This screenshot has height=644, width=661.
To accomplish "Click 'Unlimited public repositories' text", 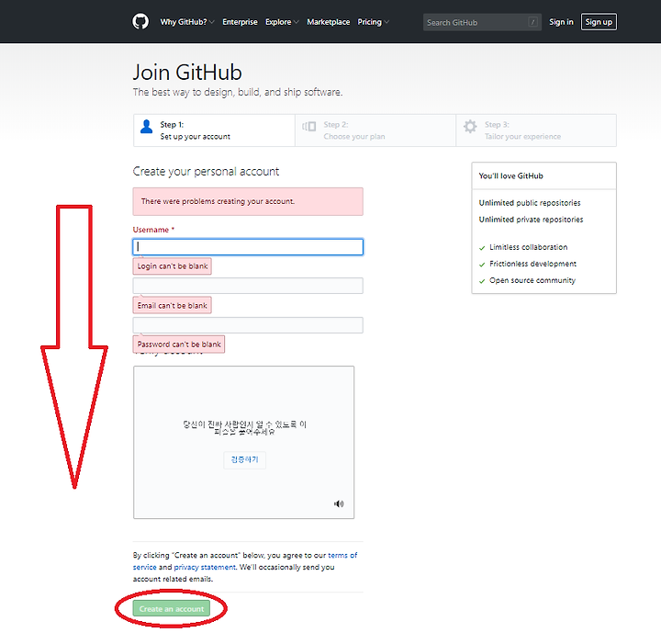I will tap(530, 203).
